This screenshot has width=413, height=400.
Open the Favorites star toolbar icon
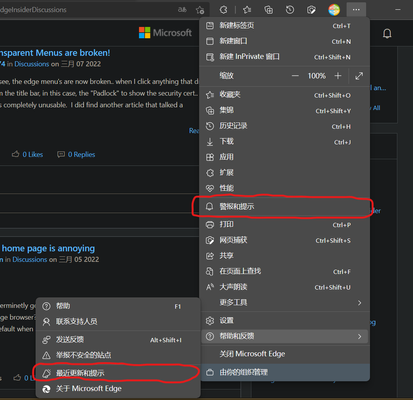[x=247, y=10]
